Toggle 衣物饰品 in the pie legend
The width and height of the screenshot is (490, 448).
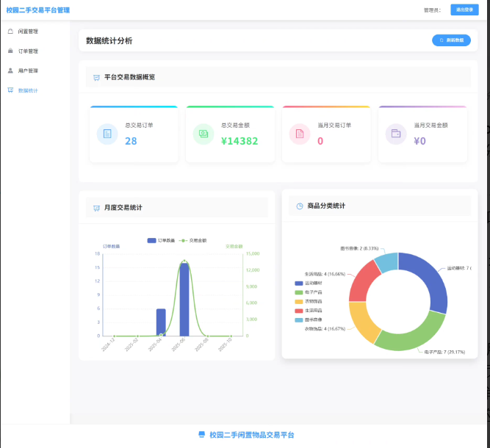[x=308, y=301]
